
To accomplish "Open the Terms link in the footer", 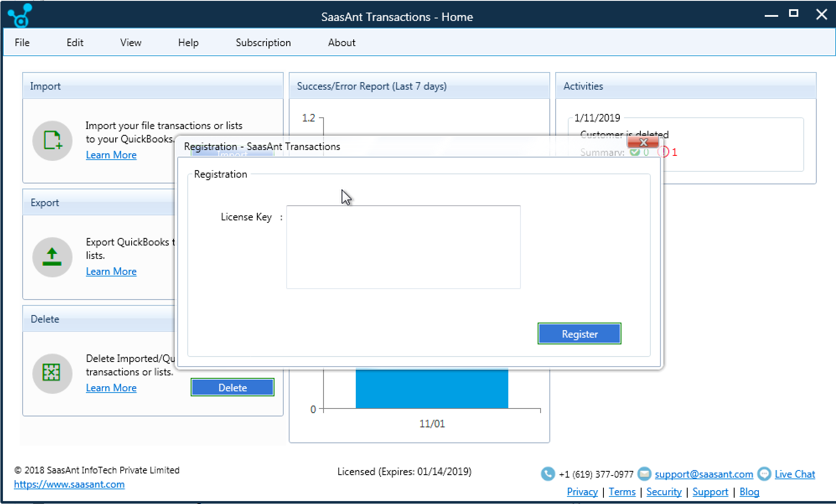I will [x=622, y=492].
